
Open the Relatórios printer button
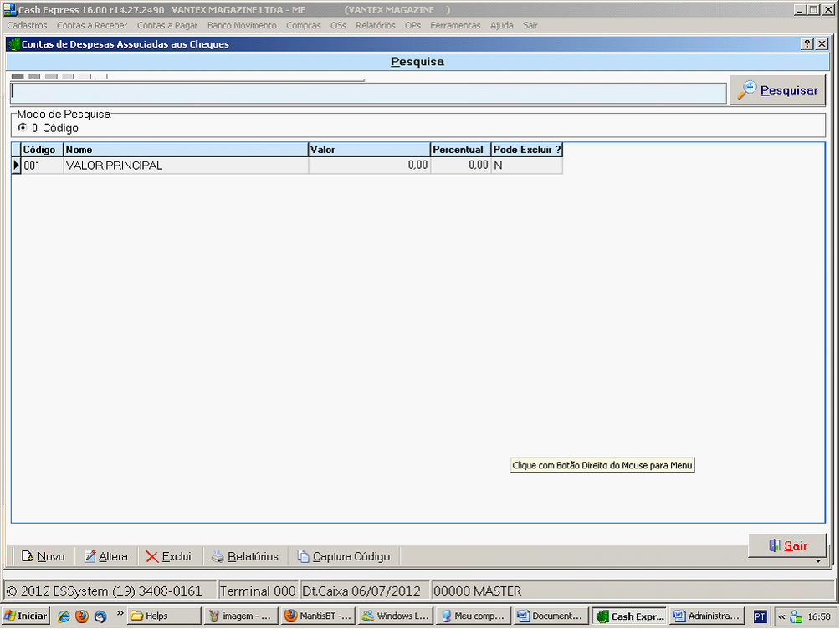pos(244,556)
